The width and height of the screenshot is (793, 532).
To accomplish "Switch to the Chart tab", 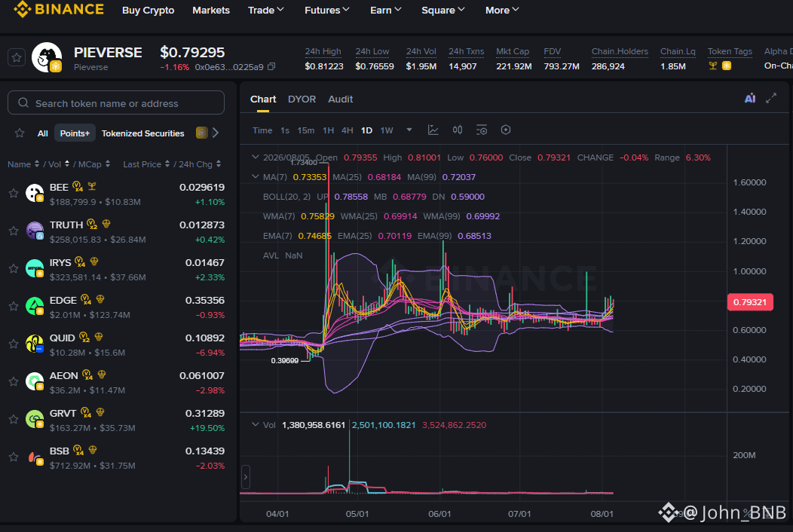I will tap(263, 99).
